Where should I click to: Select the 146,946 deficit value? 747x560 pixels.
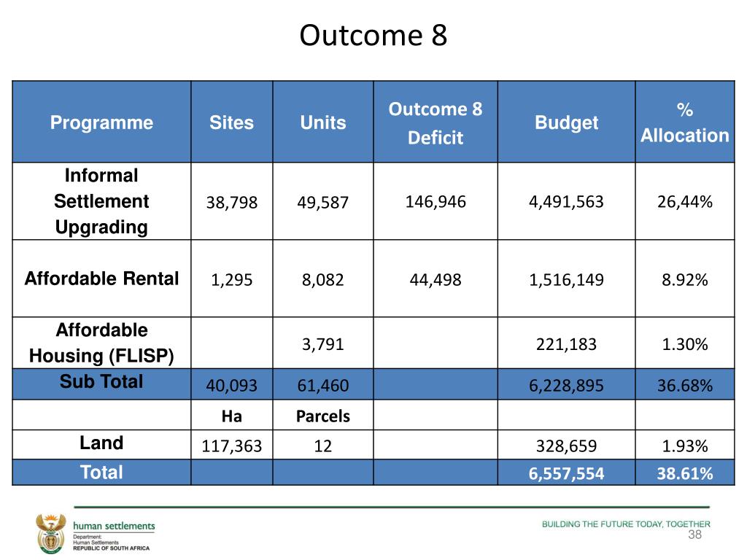pyautogui.click(x=436, y=201)
